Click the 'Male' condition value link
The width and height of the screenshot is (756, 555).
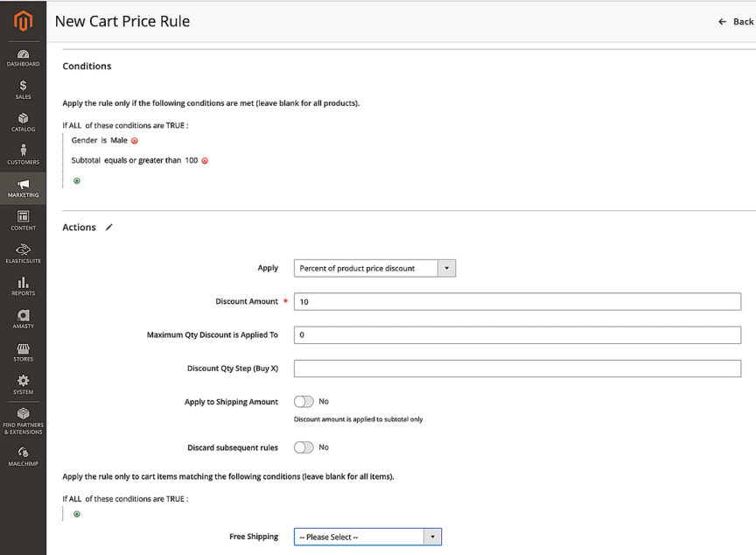click(119, 140)
